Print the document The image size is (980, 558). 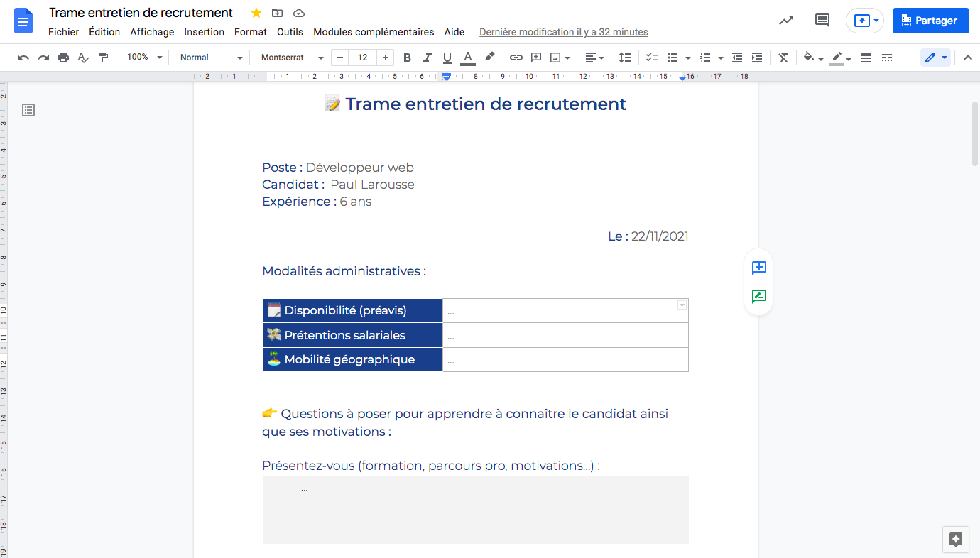pyautogui.click(x=63, y=58)
